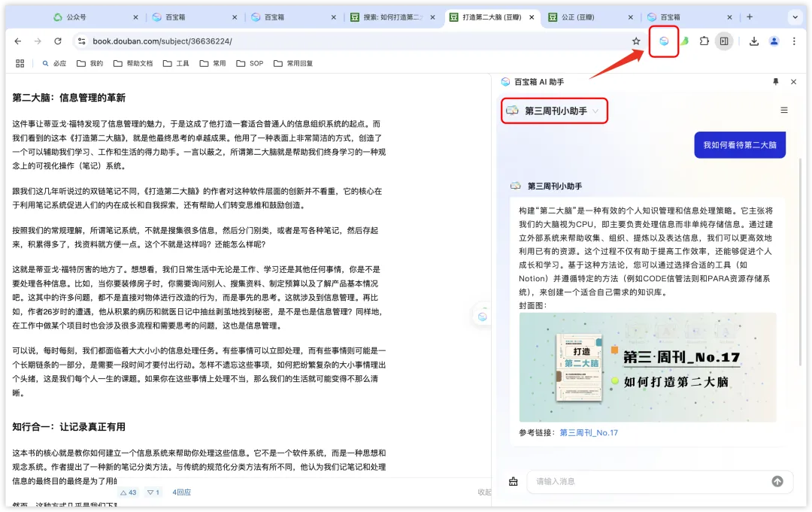Click the heading 知行合一：让记录真正有用
The image size is (812, 512).
(x=69, y=427)
